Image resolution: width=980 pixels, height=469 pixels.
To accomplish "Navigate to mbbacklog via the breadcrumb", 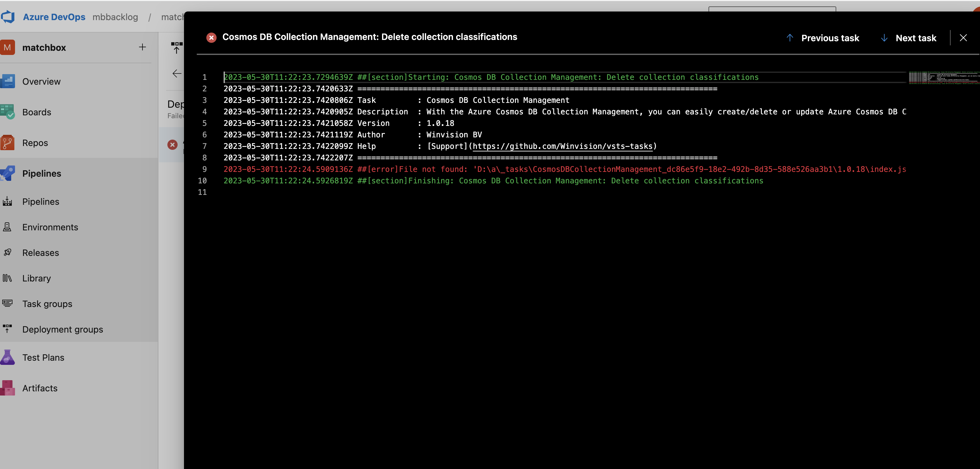I will (115, 17).
